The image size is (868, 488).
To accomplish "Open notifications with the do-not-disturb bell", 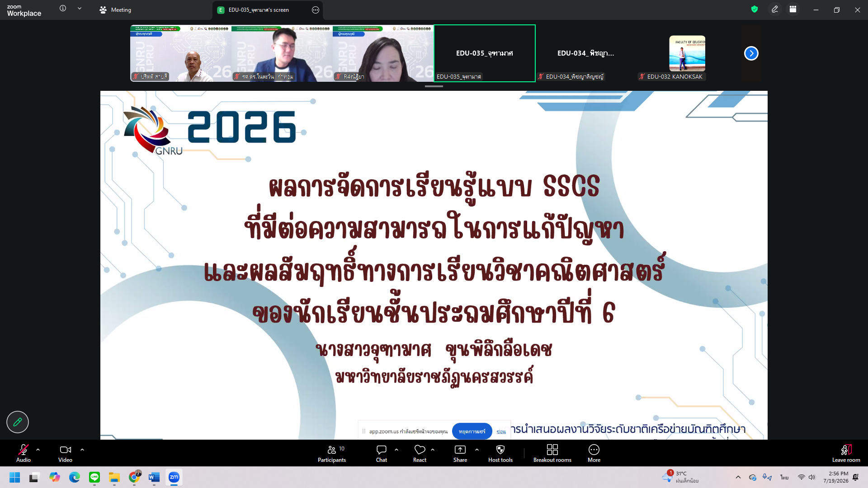I will [x=855, y=477].
